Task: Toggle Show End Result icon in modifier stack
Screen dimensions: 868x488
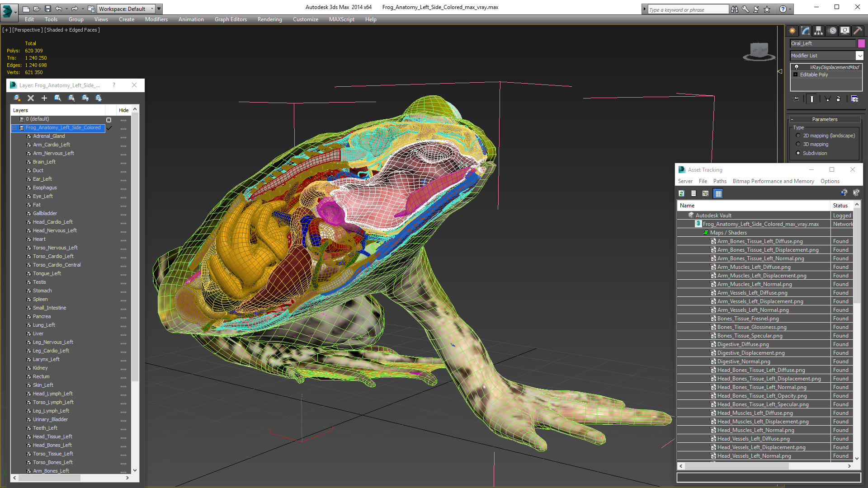Action: click(812, 99)
